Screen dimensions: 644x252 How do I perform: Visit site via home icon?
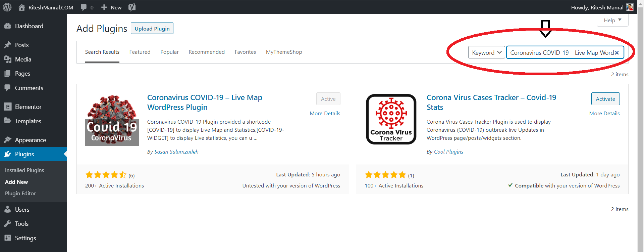(x=22, y=7)
